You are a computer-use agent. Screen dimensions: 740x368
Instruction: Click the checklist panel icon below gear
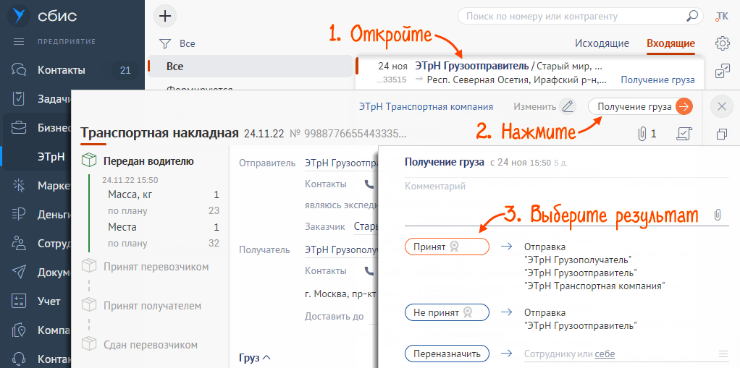722,71
